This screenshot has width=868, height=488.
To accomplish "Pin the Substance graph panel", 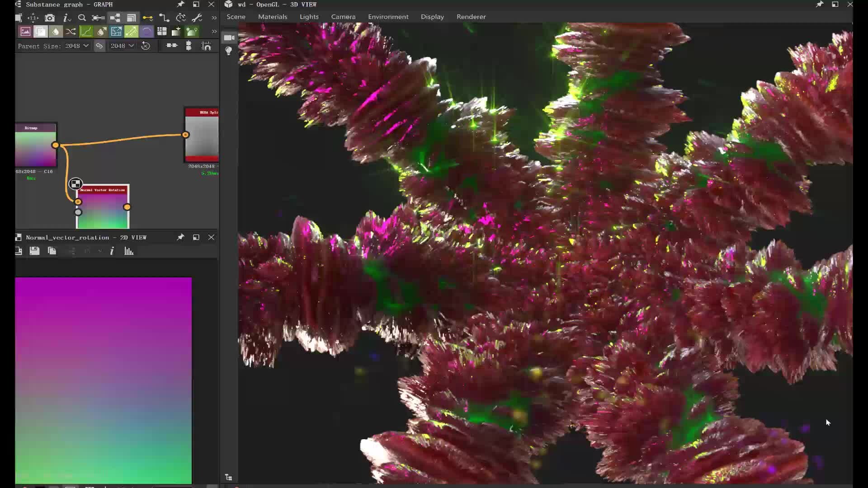I will (x=180, y=4).
